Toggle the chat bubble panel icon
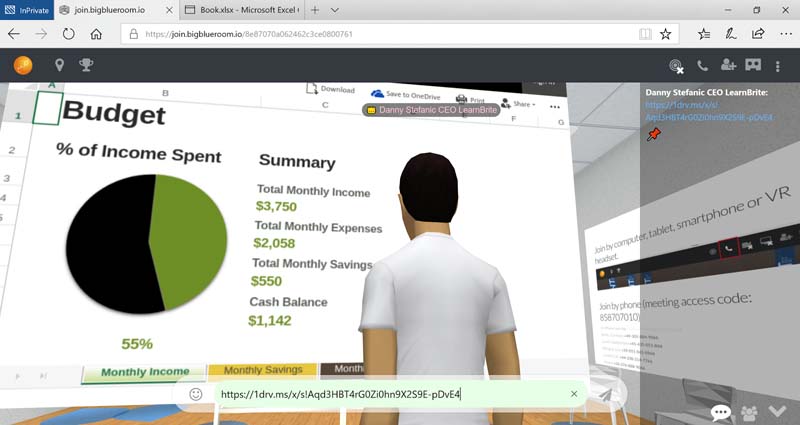Viewport: 800px width, 425px height. tap(721, 412)
